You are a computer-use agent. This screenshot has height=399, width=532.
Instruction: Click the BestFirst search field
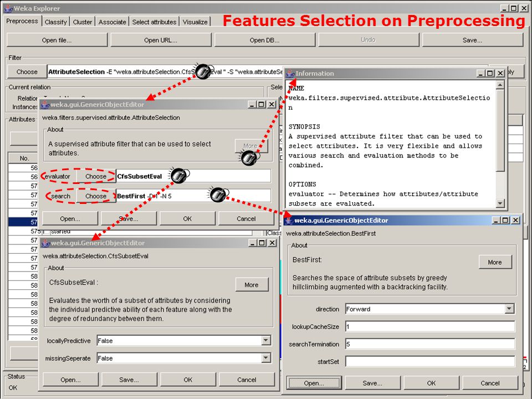(x=193, y=196)
